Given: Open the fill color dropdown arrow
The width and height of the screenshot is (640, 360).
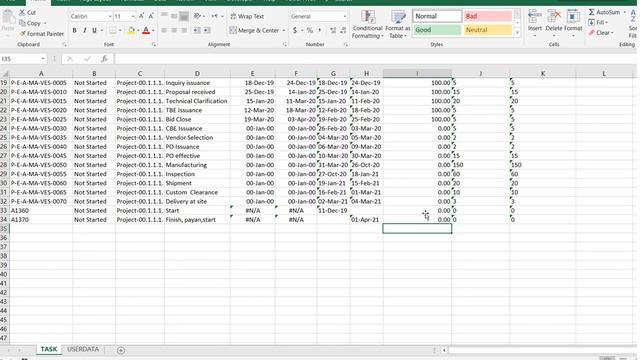Looking at the screenshot, I should click(138, 31).
